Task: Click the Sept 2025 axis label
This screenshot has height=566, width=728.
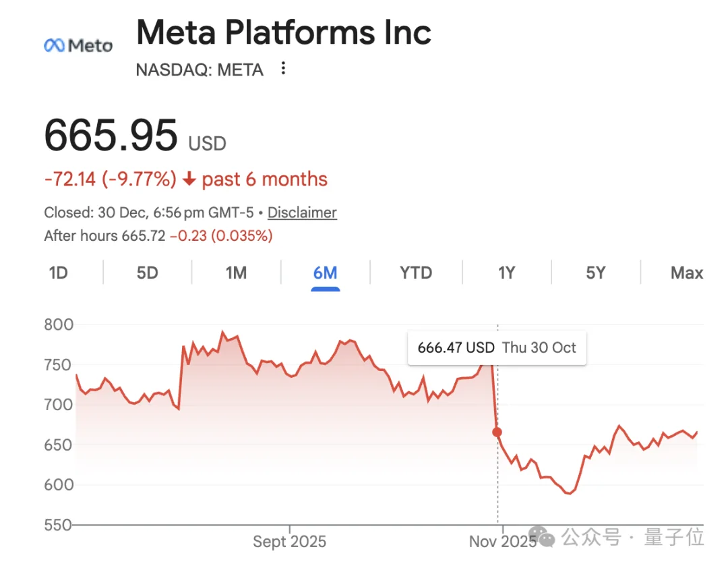Action: coord(289,542)
